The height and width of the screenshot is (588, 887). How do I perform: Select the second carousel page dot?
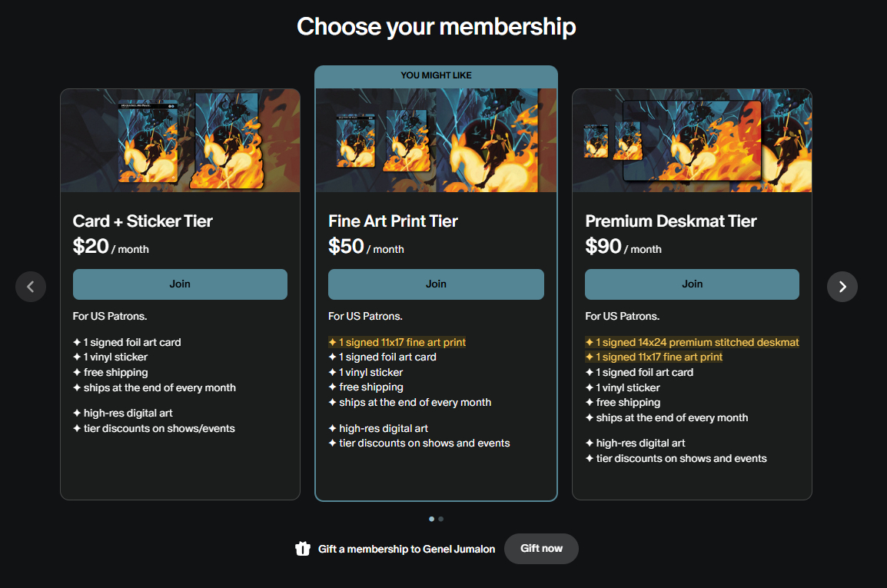coord(441,519)
